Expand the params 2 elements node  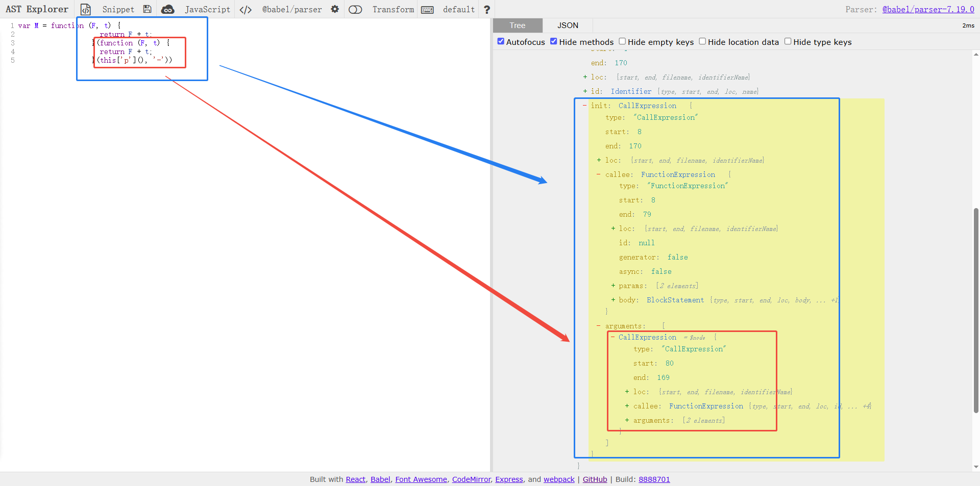tap(613, 286)
